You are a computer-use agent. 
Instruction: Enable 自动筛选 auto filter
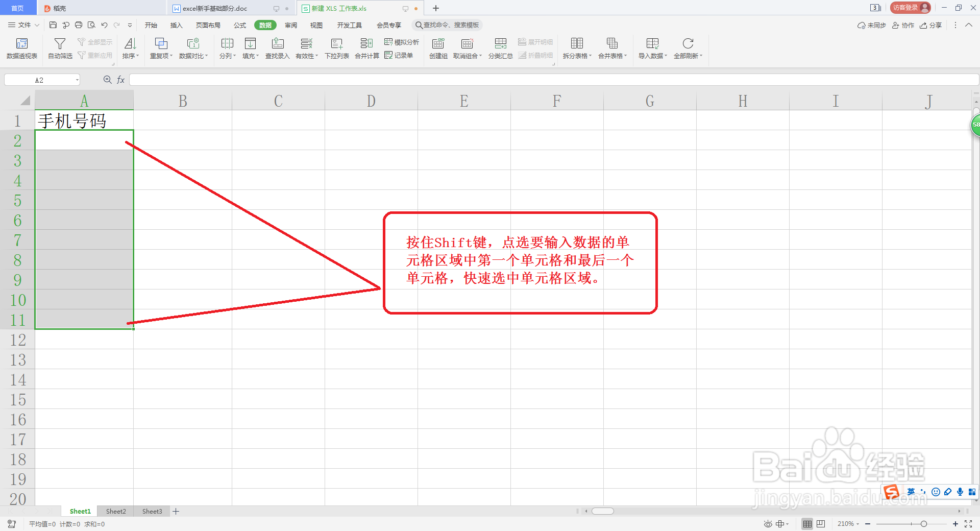pos(60,49)
